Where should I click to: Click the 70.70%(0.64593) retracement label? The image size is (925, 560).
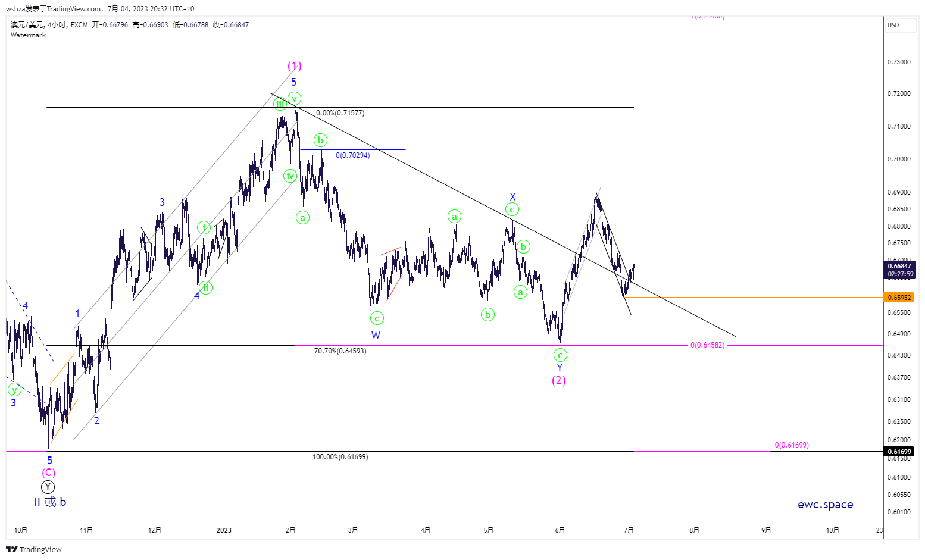(x=340, y=351)
